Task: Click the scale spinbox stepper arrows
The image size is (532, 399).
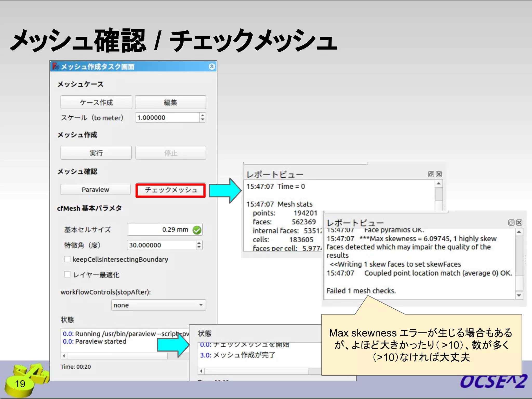Action: [203, 117]
